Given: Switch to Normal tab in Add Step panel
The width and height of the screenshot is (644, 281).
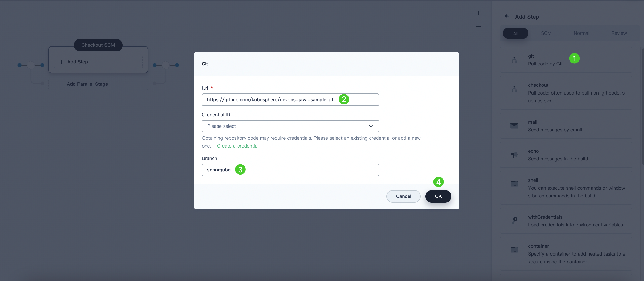Looking at the screenshot, I should [581, 33].
